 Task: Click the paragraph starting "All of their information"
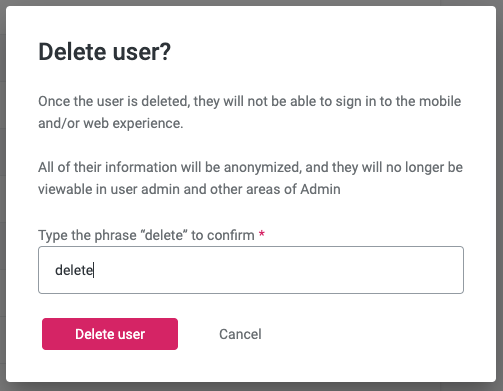point(250,178)
